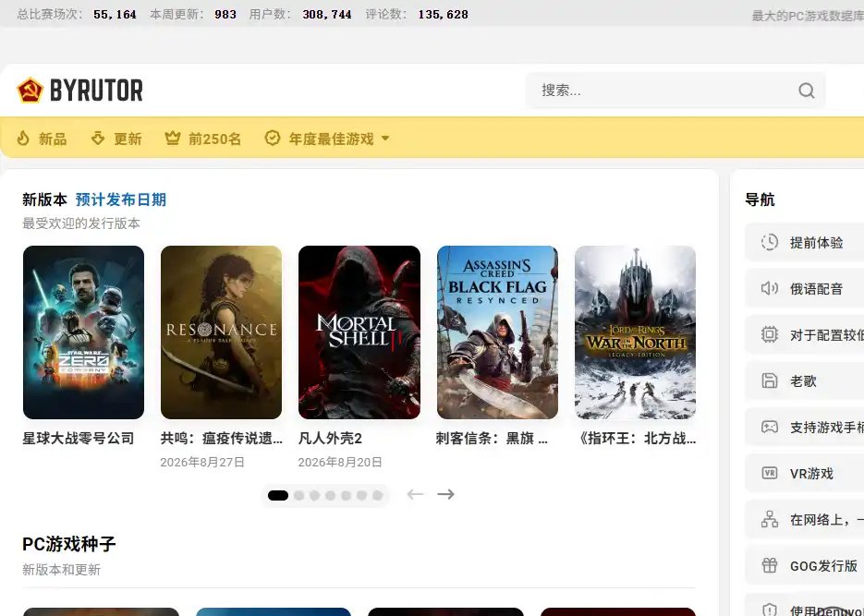Select the last carousel page dot
864x616 pixels.
click(377, 495)
